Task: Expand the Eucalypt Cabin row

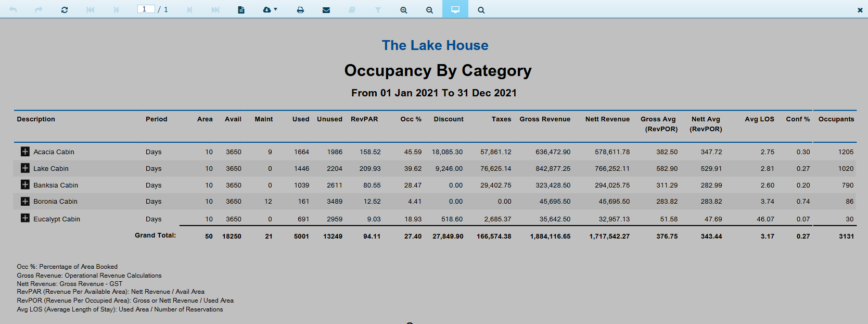Action: pos(25,218)
